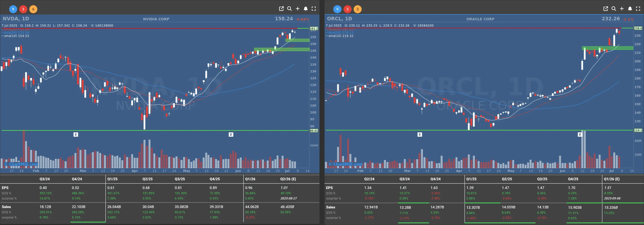Click the blue 9 badge on NVDA panel
The width and height of the screenshot is (644, 225).
coord(13,9)
